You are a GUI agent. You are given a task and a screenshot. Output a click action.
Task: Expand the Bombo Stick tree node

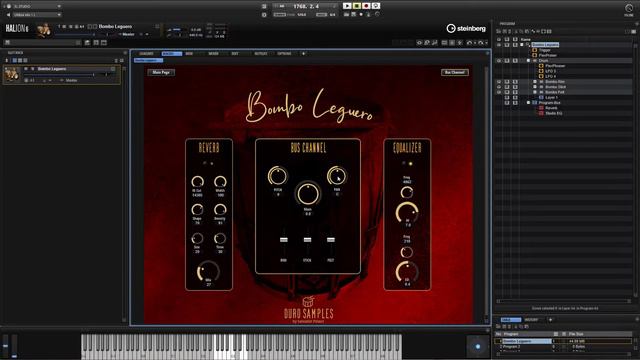(535, 87)
